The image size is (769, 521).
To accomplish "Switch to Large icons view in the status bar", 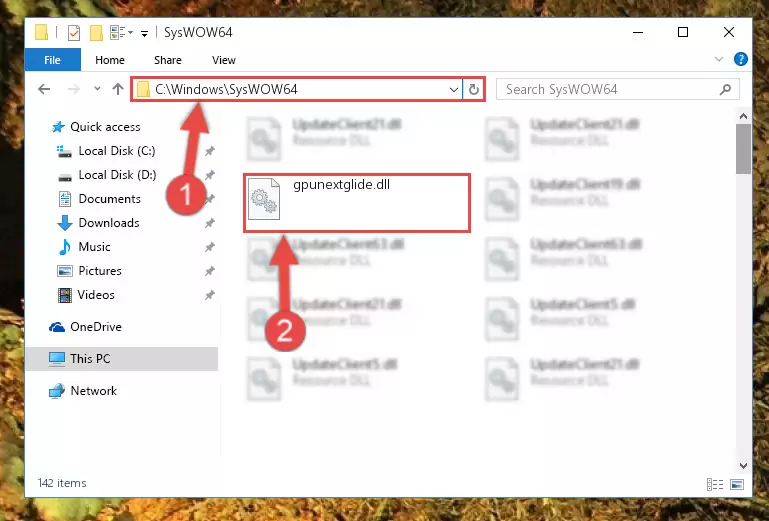I will (x=737, y=484).
